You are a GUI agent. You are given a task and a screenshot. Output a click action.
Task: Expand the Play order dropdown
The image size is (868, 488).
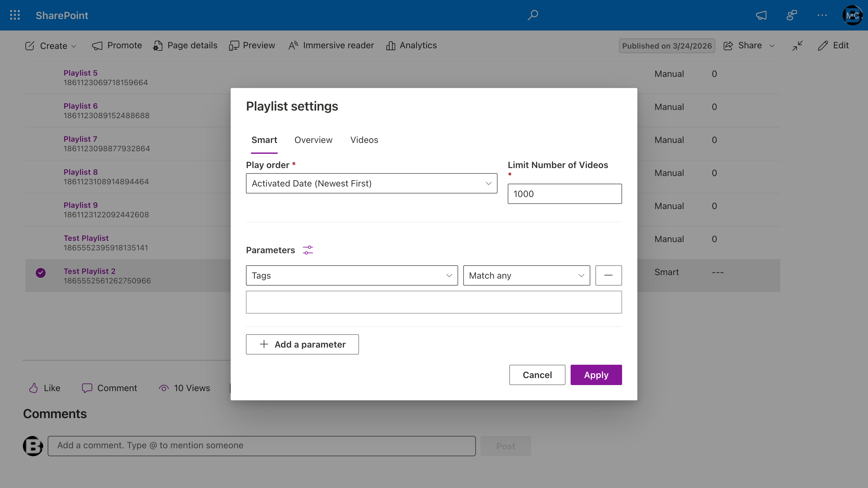[x=371, y=183]
